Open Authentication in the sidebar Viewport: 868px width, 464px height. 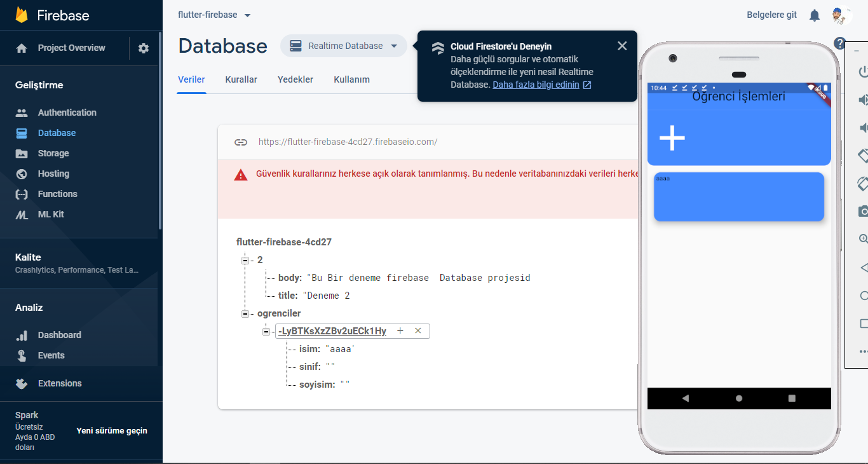67,113
